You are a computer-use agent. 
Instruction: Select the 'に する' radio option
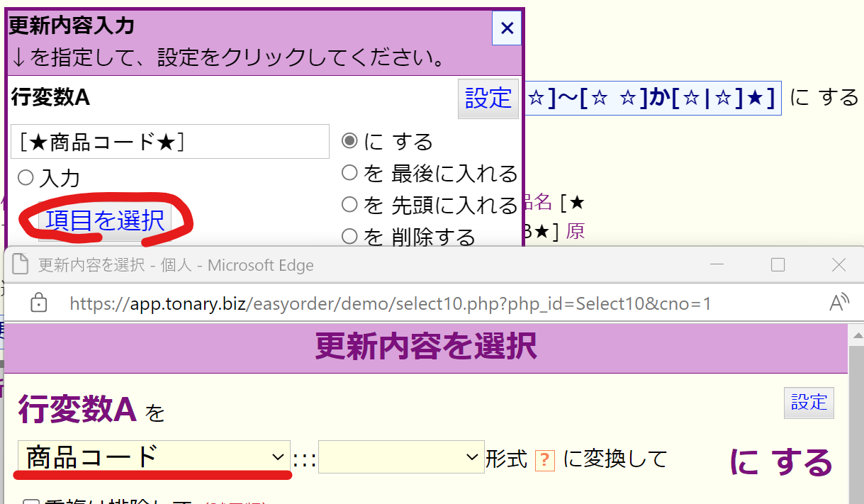pos(349,140)
